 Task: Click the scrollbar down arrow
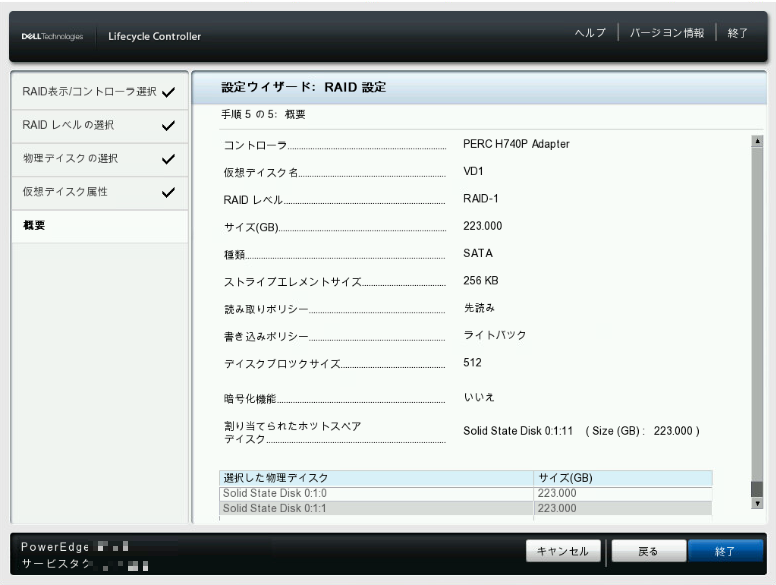pyautogui.click(x=757, y=503)
